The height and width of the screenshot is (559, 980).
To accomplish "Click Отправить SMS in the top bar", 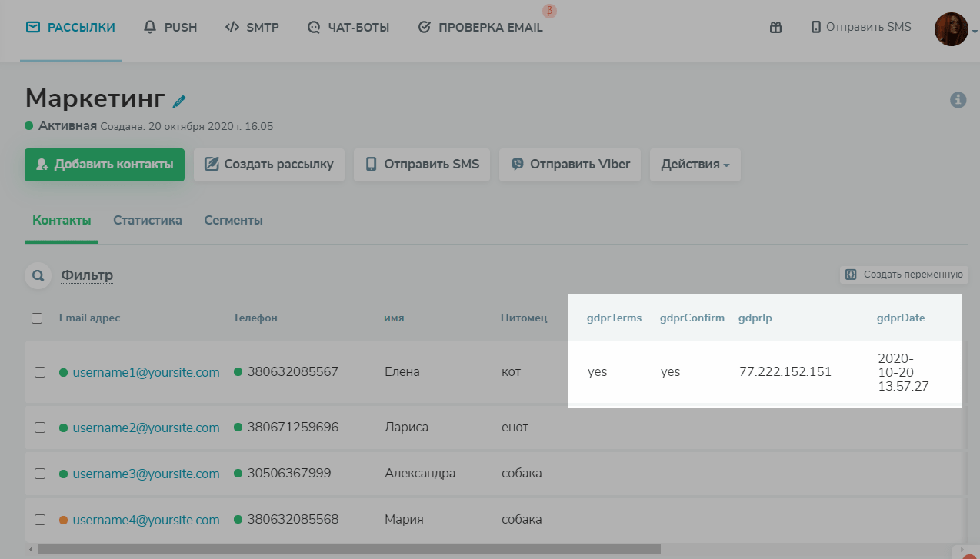I will click(860, 28).
